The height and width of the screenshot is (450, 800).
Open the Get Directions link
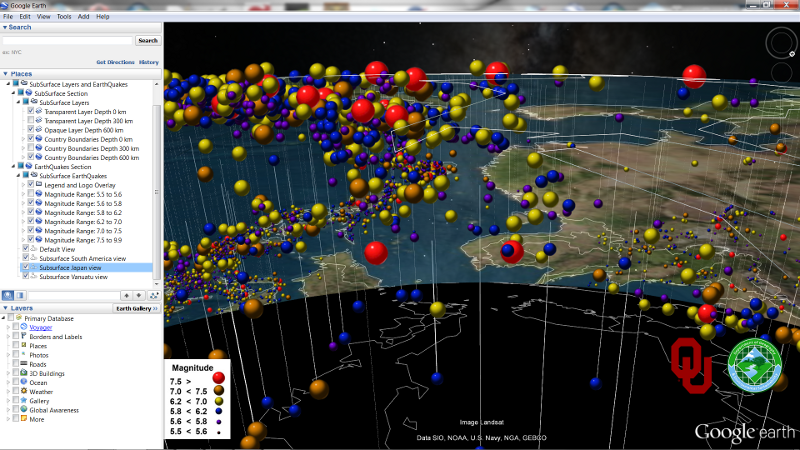click(115, 62)
